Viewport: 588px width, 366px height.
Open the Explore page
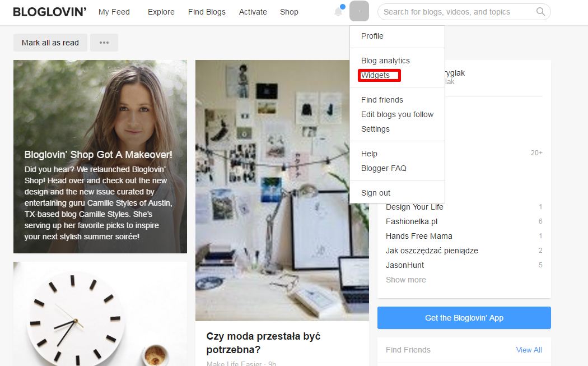[x=161, y=12]
